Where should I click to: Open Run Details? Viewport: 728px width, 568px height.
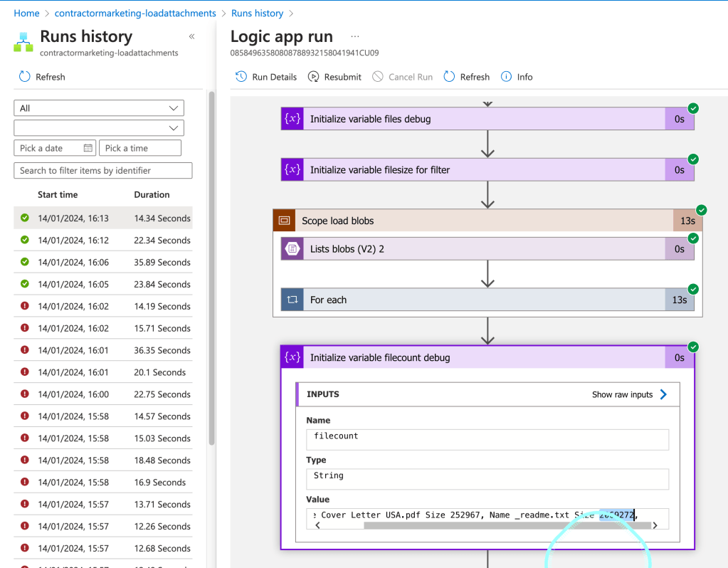(x=266, y=77)
